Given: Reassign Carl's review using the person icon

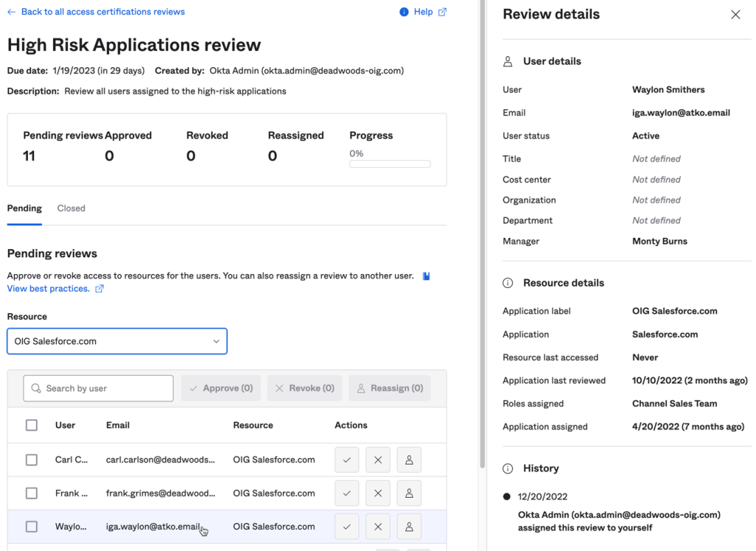Looking at the screenshot, I should tap(408, 459).
